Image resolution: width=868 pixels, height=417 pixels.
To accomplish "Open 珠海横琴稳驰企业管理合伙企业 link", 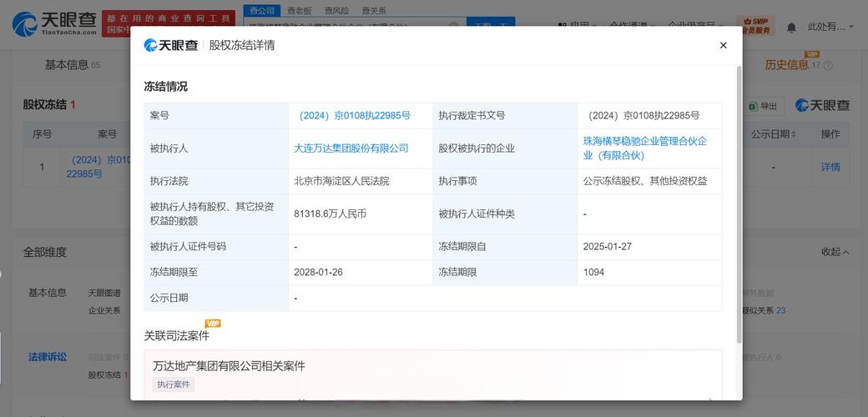I will (x=645, y=148).
